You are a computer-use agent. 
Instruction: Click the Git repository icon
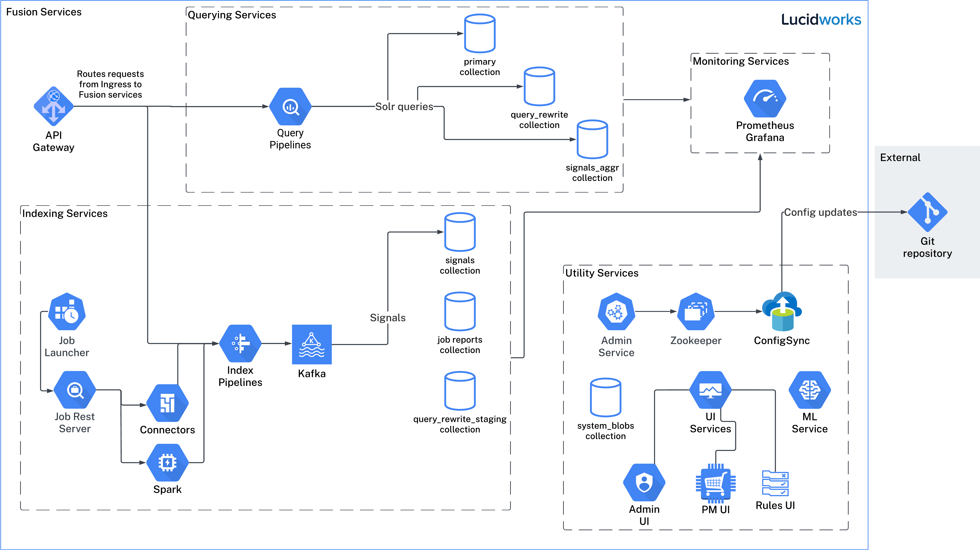(x=928, y=212)
